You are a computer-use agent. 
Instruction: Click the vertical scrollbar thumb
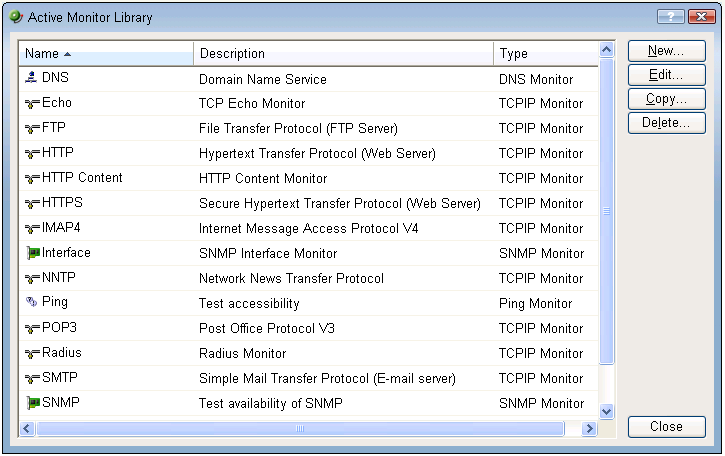pyautogui.click(x=607, y=211)
